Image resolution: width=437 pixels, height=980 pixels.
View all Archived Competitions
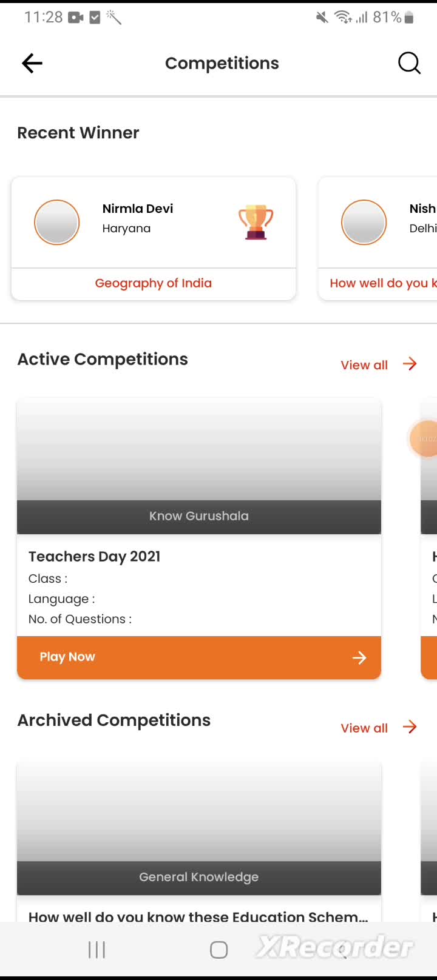(x=364, y=728)
